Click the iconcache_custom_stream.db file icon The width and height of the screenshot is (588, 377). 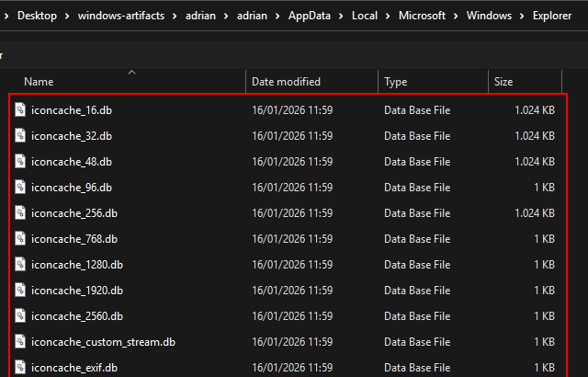(x=20, y=342)
